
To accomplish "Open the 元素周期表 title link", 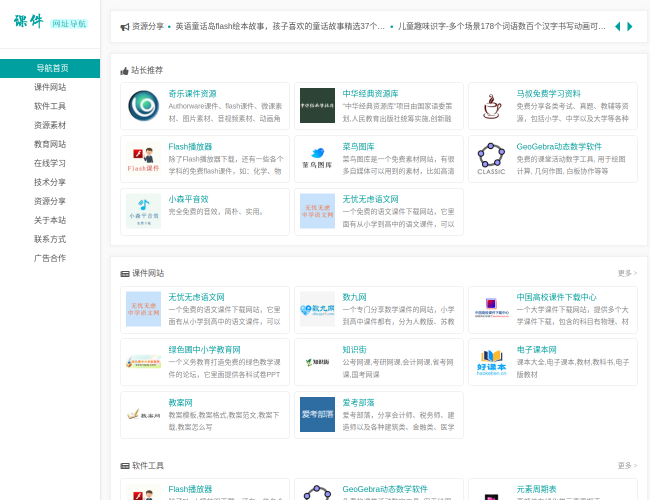I will (536, 489).
